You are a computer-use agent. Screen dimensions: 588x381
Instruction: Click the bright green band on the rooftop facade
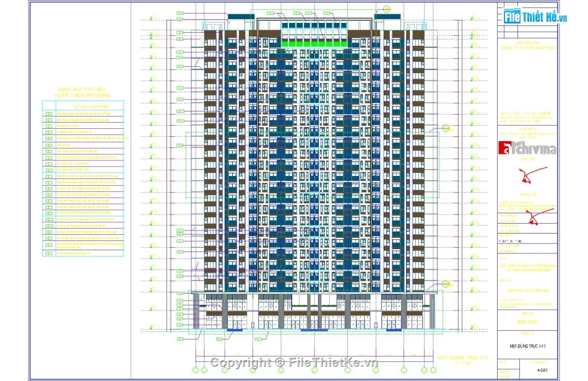[314, 44]
